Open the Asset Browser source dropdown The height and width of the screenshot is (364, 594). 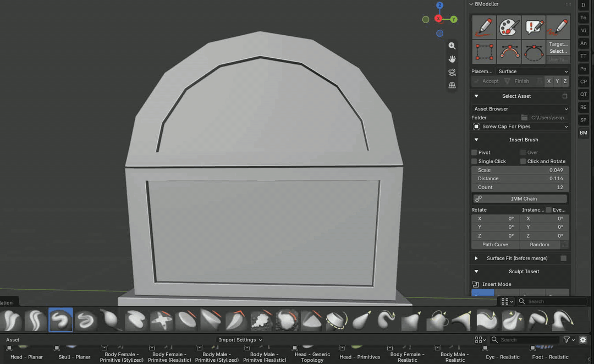point(520,109)
